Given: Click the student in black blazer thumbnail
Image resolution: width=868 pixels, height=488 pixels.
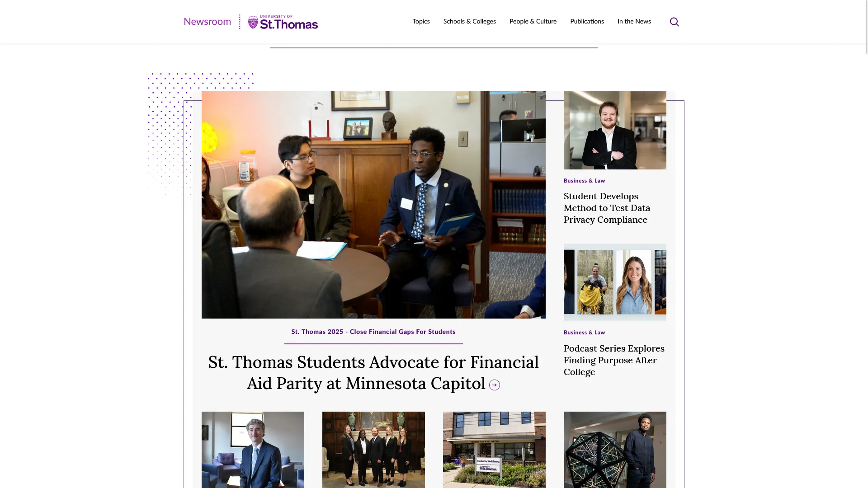Looking at the screenshot, I should [615, 130].
